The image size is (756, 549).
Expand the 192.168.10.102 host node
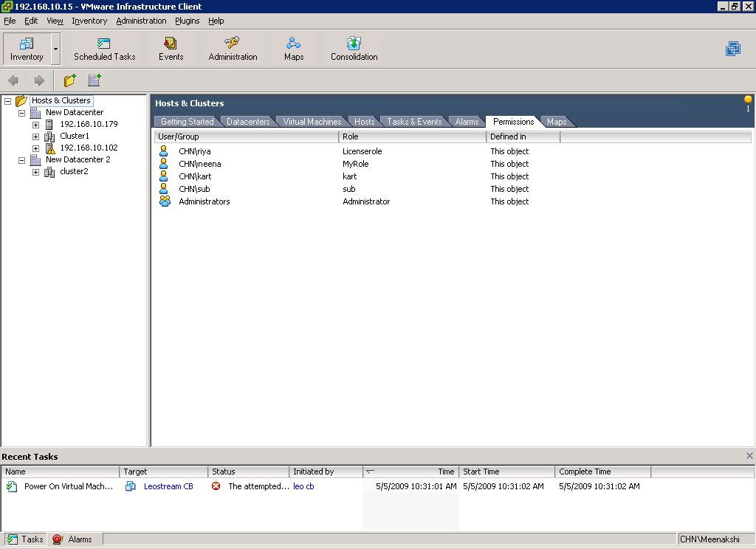35,148
